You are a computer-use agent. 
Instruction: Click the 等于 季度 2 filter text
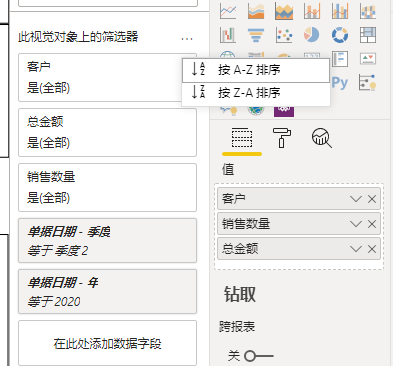coord(58,251)
